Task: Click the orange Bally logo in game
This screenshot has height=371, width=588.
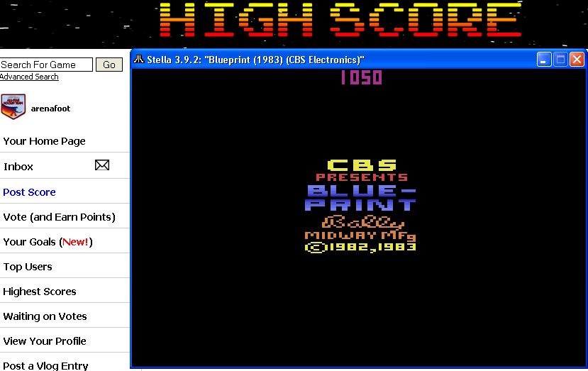Action: (x=362, y=223)
